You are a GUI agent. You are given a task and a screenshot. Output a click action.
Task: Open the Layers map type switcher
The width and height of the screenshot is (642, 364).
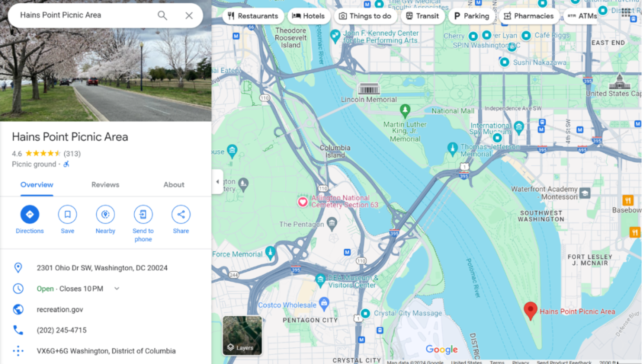pyautogui.click(x=242, y=335)
